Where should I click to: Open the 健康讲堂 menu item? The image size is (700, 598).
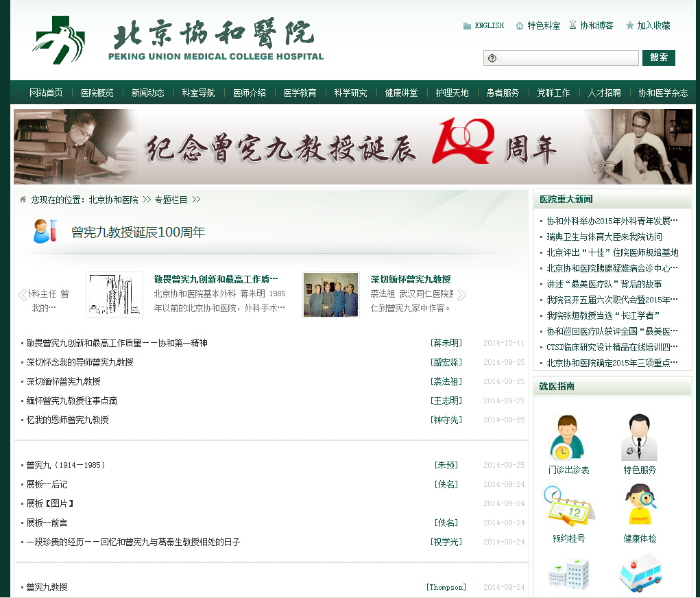pos(401,93)
